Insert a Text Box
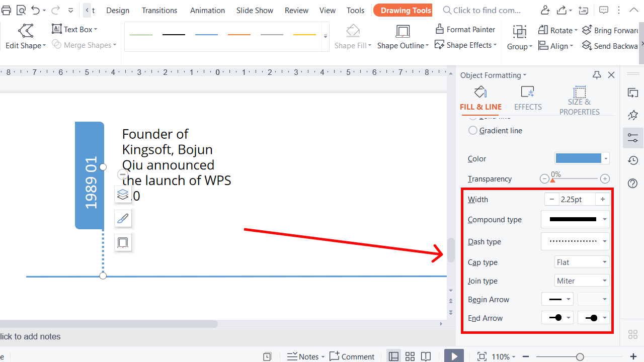 point(74,29)
